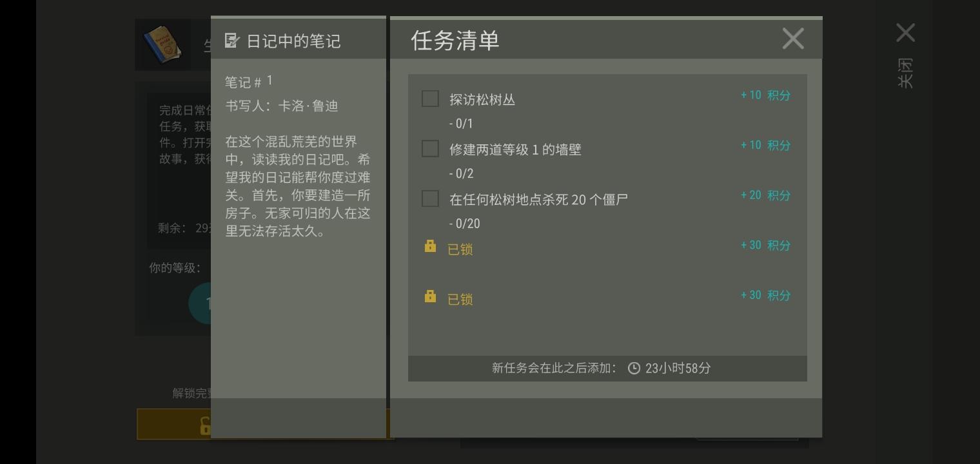Click the clock icon next to 23小时58分
The height and width of the screenshot is (464, 980).
(634, 368)
